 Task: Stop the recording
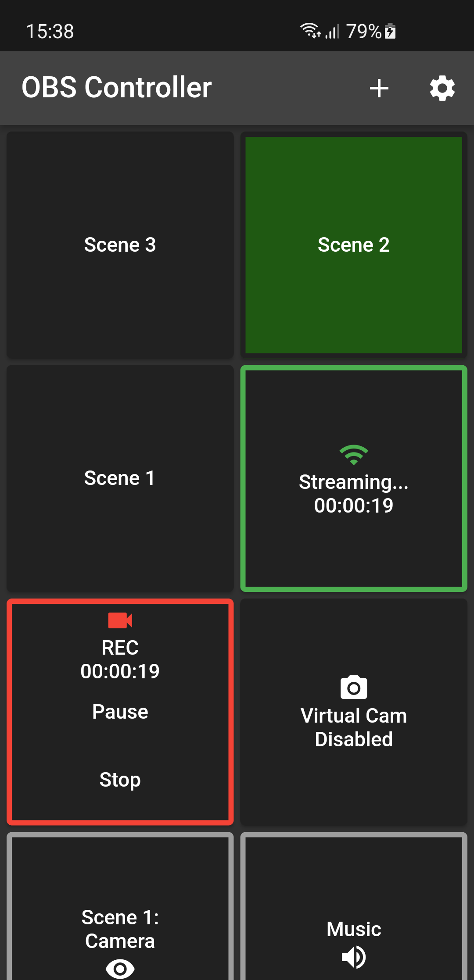click(x=120, y=780)
